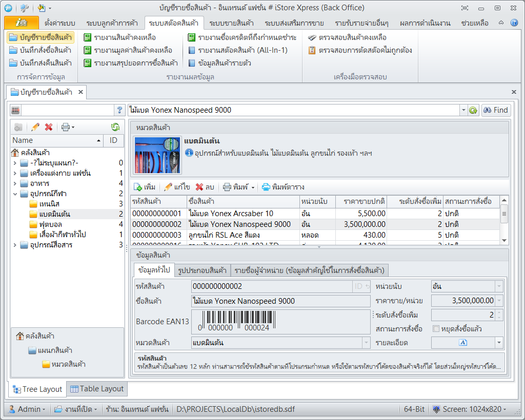
Task: Select the เทนนิส category in tree
Action: [50, 204]
